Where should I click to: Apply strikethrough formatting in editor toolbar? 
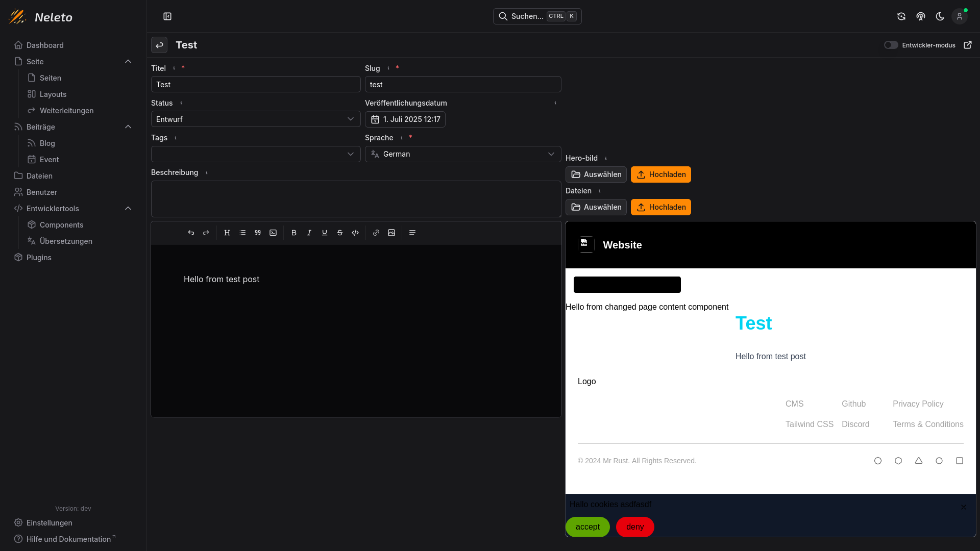(340, 233)
